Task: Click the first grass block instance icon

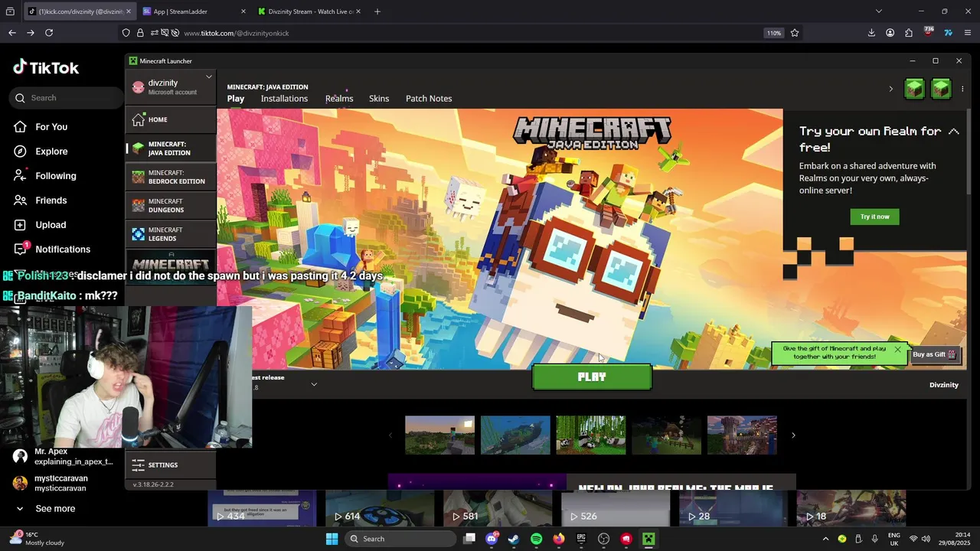Action: (x=914, y=89)
